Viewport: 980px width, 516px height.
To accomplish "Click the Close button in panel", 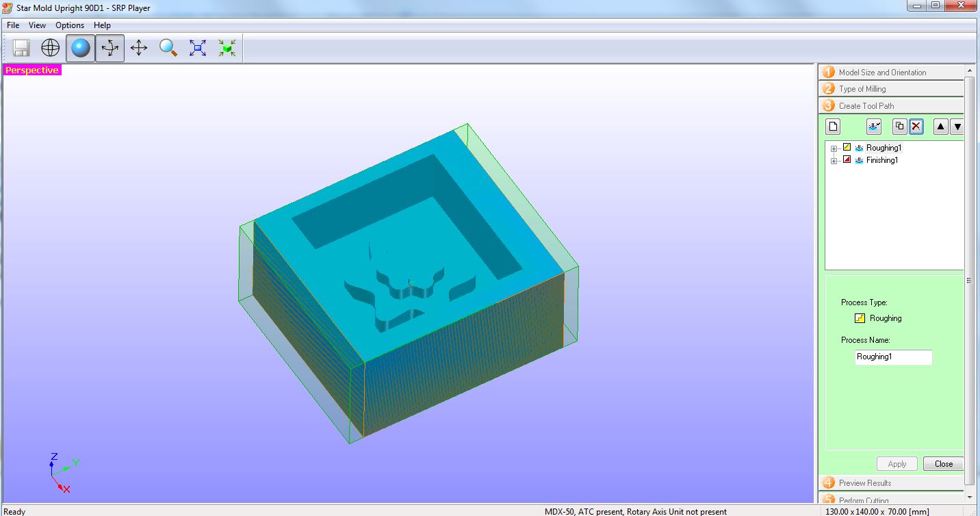I will (x=943, y=463).
